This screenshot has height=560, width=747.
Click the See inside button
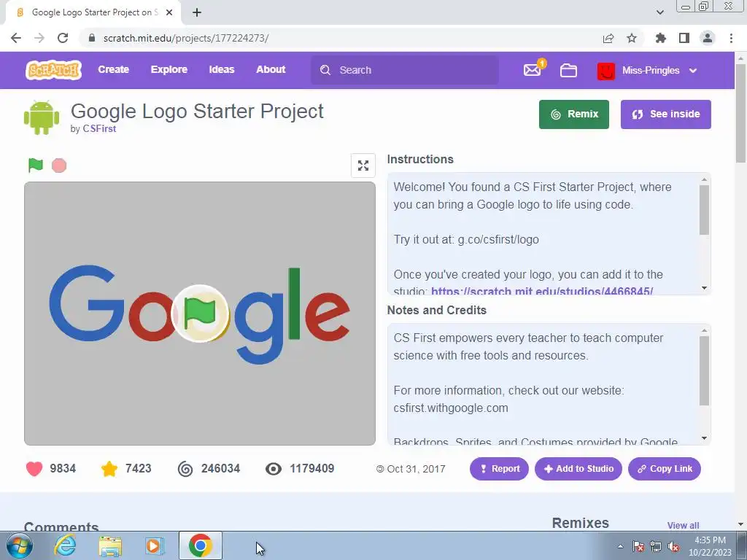coord(665,114)
